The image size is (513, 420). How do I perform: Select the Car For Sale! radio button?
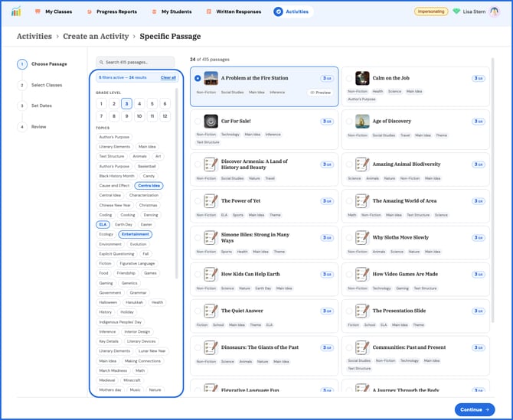pos(198,122)
